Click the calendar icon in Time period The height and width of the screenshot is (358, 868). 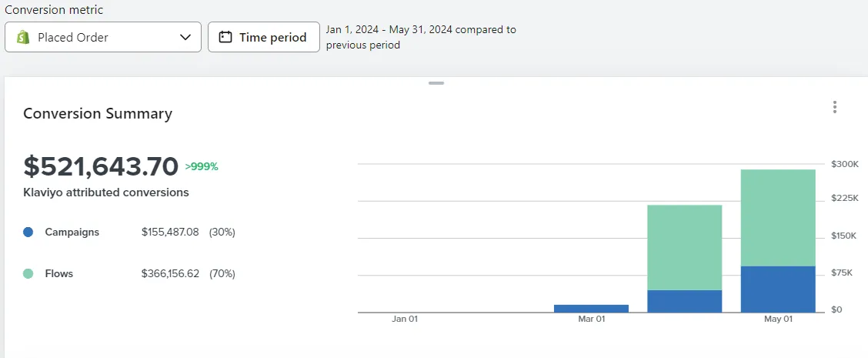[225, 37]
